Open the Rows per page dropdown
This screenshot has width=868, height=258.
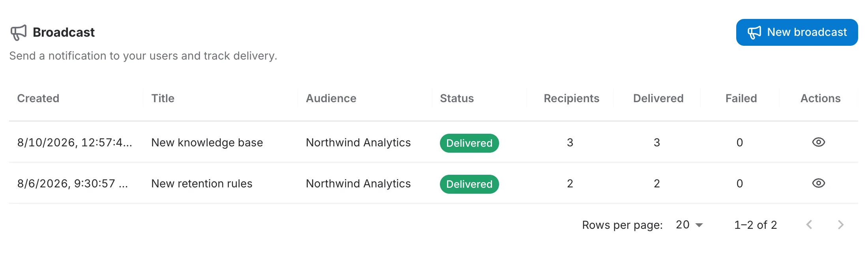pyautogui.click(x=689, y=225)
